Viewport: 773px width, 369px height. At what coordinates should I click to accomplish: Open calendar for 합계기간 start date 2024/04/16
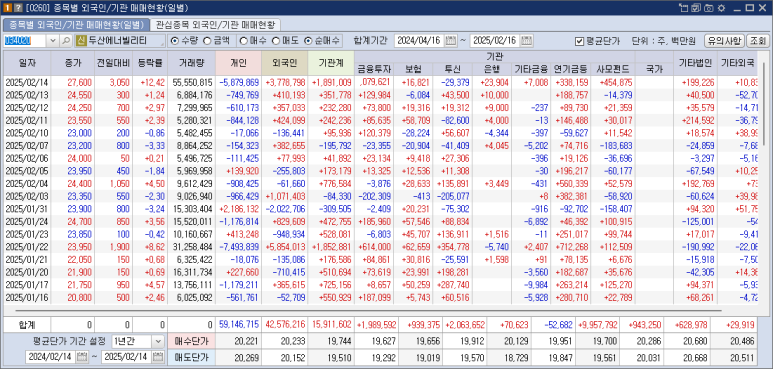[451, 41]
